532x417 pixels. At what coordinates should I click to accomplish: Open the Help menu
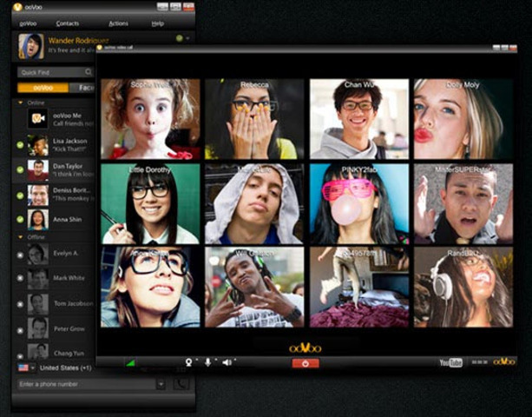tap(158, 23)
